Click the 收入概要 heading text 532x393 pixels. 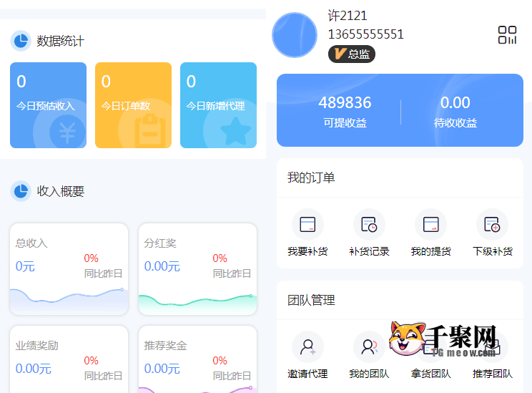tap(60, 191)
